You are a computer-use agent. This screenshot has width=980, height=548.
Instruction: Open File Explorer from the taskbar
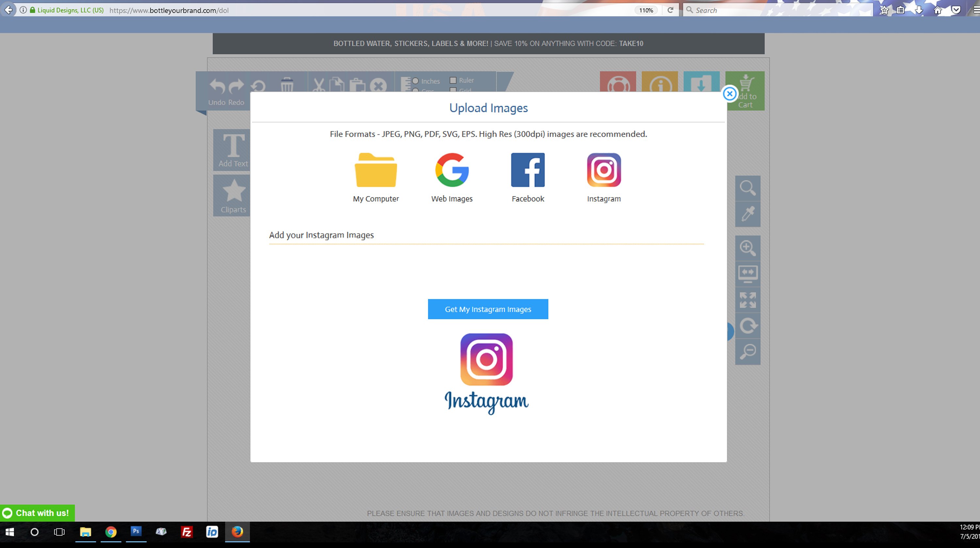coord(85,532)
